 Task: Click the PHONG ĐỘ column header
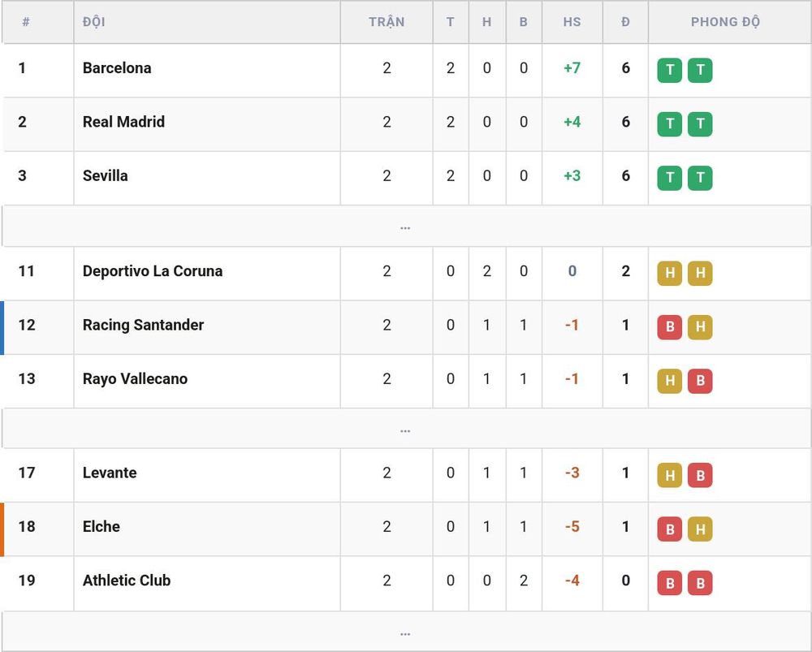click(725, 22)
